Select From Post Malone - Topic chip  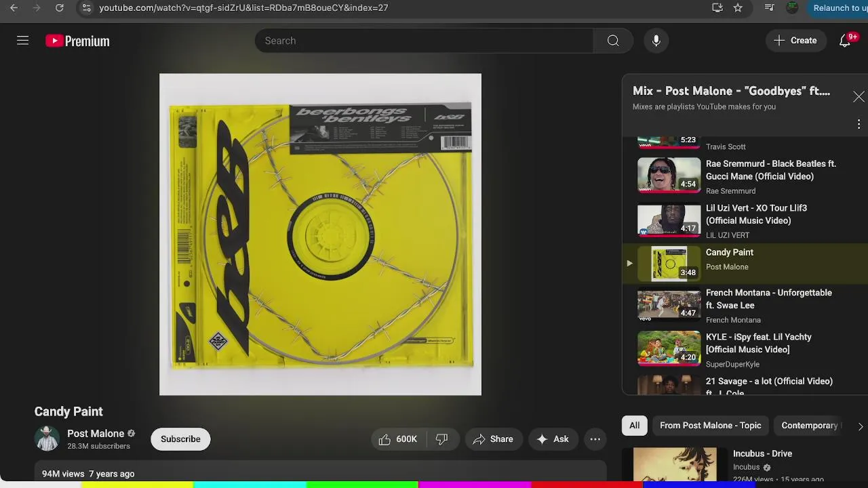tap(710, 426)
